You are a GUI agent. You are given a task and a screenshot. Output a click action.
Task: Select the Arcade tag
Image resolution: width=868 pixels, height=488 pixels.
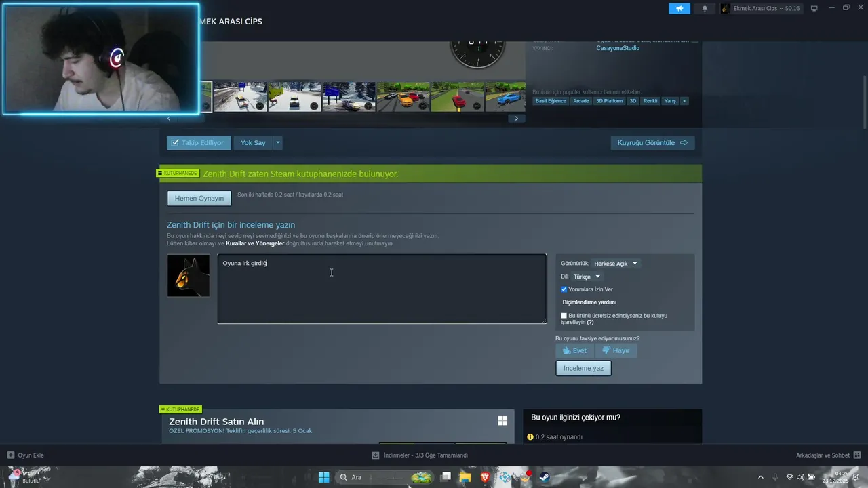[581, 101]
